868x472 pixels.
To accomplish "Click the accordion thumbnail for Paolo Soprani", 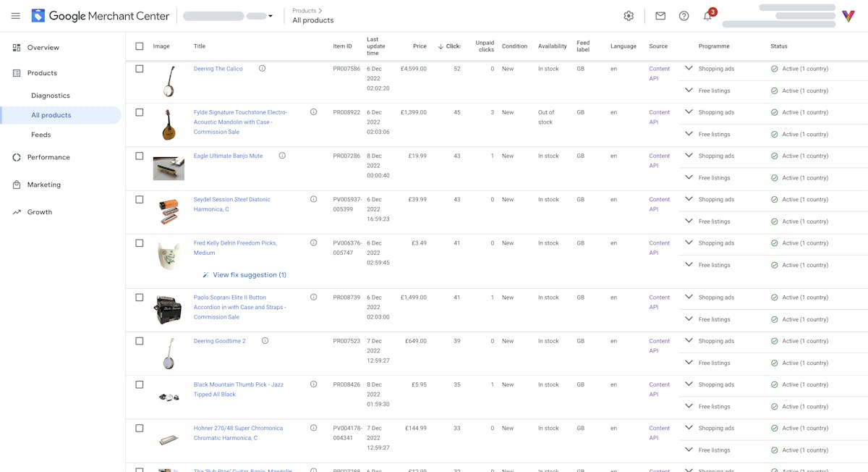I will pos(168,310).
